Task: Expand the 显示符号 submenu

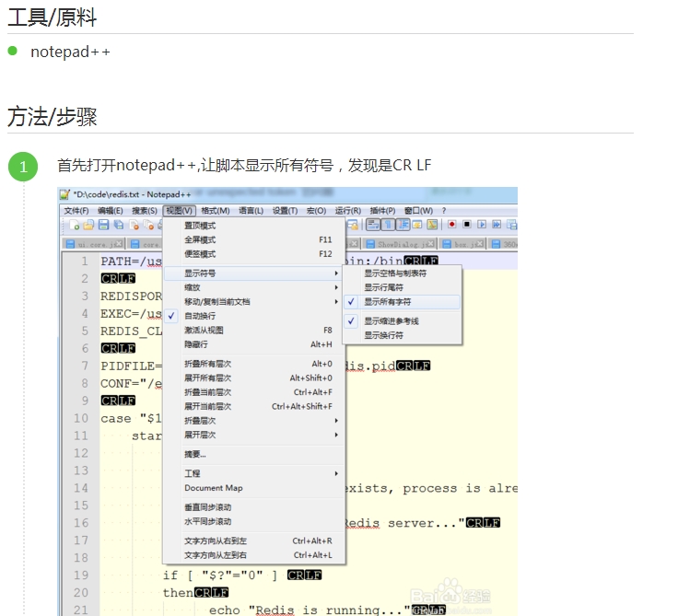Action: pyautogui.click(x=254, y=273)
